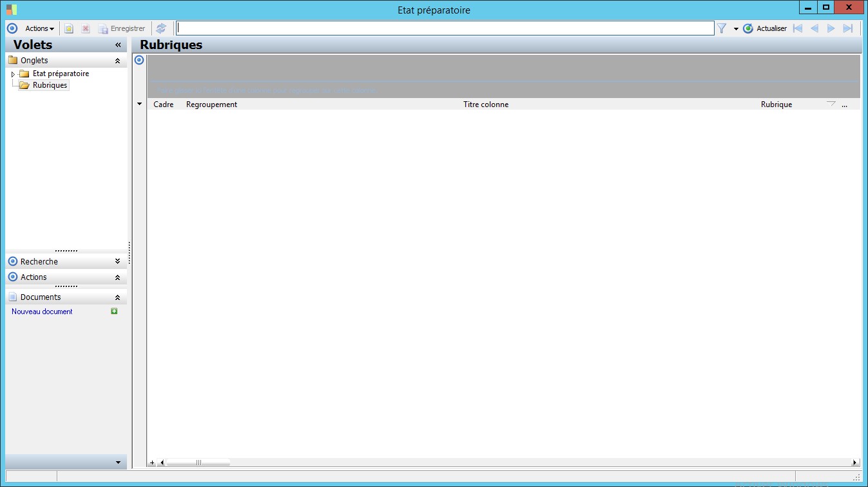Click Enregistrer save button
The image size is (868, 487).
(x=122, y=28)
